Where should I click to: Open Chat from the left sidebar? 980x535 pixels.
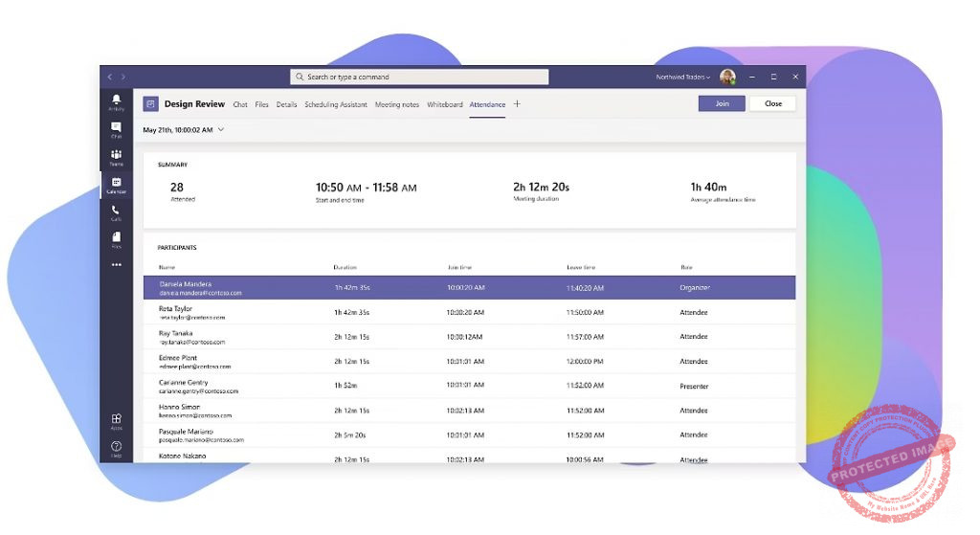click(x=116, y=128)
